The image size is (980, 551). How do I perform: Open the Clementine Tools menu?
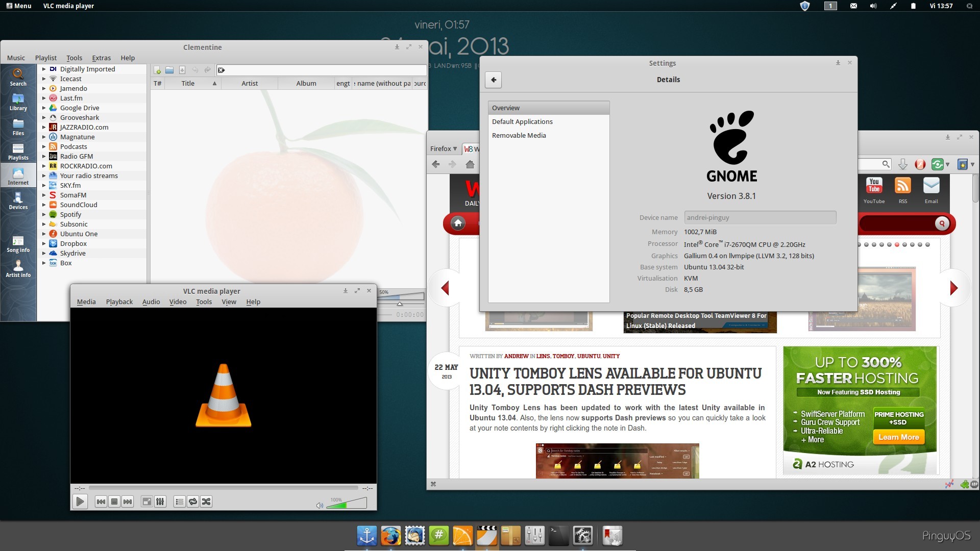pyautogui.click(x=74, y=58)
